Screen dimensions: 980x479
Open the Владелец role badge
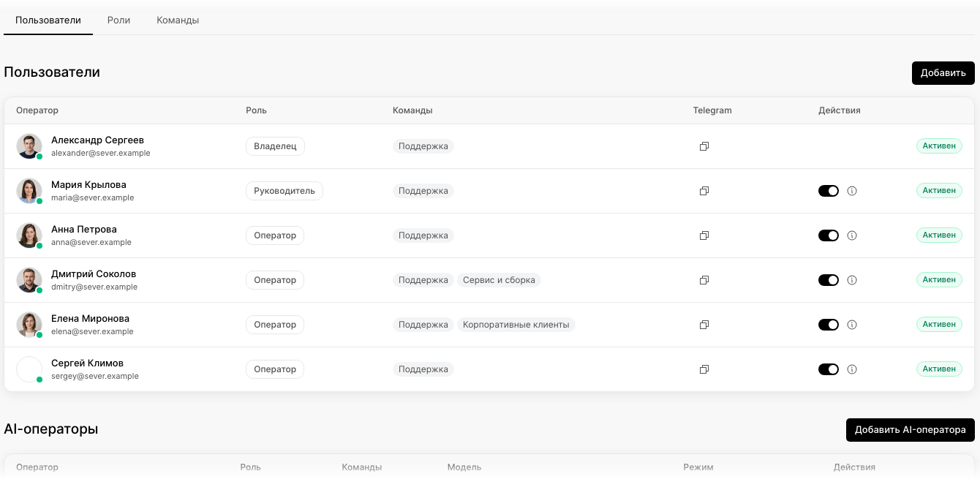275,146
